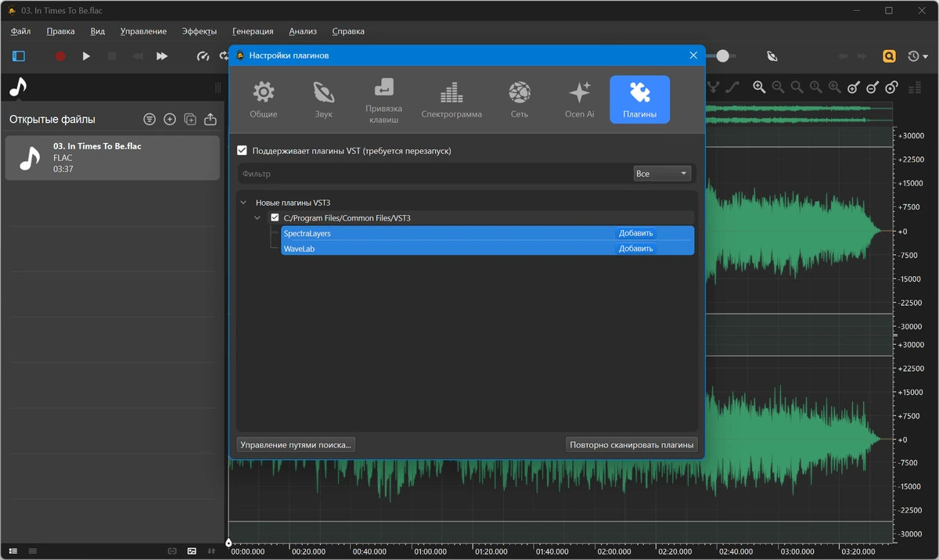Select 03. In Times To Be.flac file
939x560 pixels.
click(x=113, y=158)
